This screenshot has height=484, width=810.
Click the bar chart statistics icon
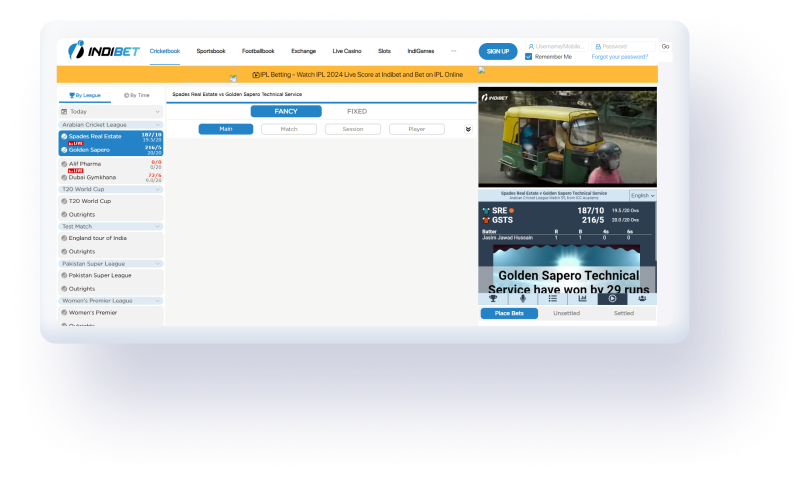(x=582, y=299)
